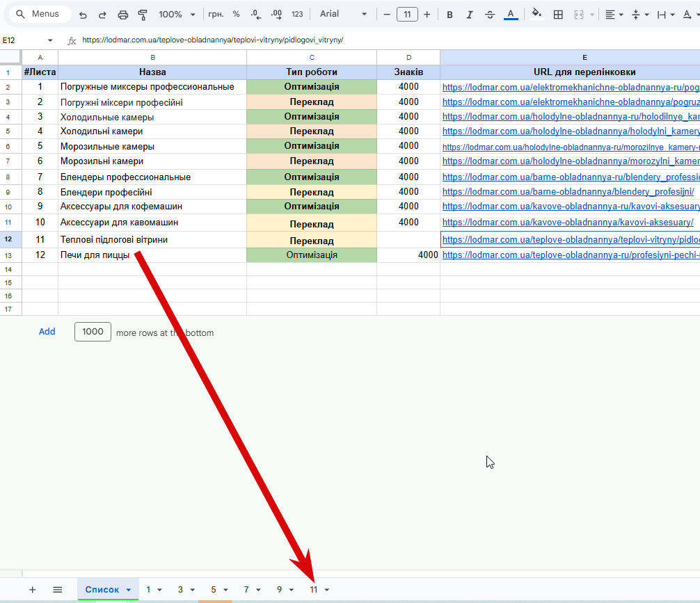Screen dimensions: 700x603
Task: Open sheet tab 11 dropdown arrow
Action: (327, 590)
